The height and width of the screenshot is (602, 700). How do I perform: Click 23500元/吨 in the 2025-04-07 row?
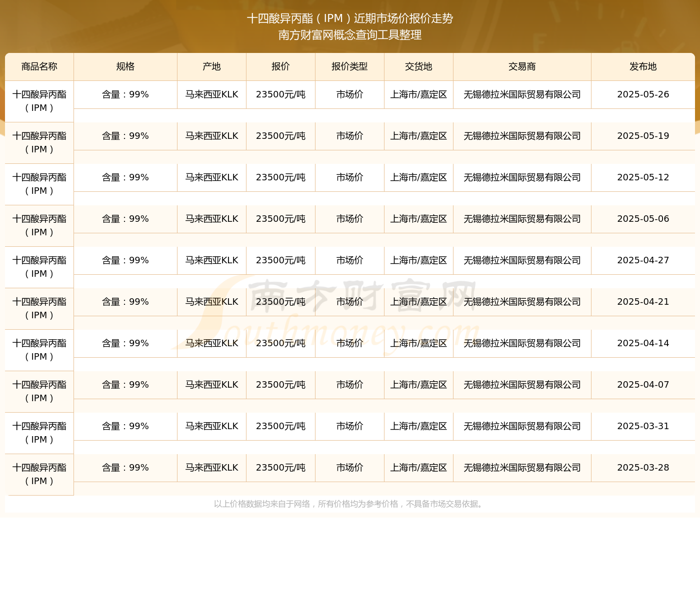[280, 385]
